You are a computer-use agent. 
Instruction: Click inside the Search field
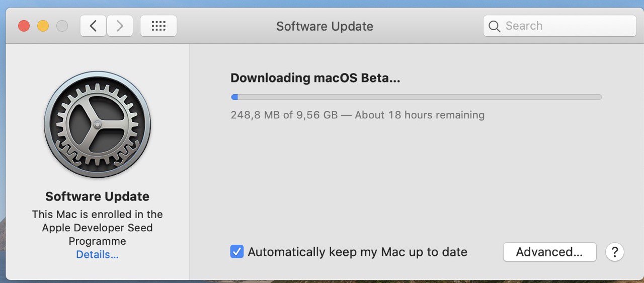click(559, 26)
